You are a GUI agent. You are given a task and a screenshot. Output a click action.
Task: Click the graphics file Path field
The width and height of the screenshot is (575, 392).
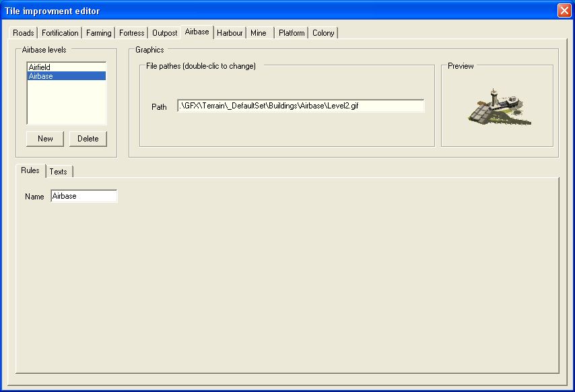click(x=300, y=106)
